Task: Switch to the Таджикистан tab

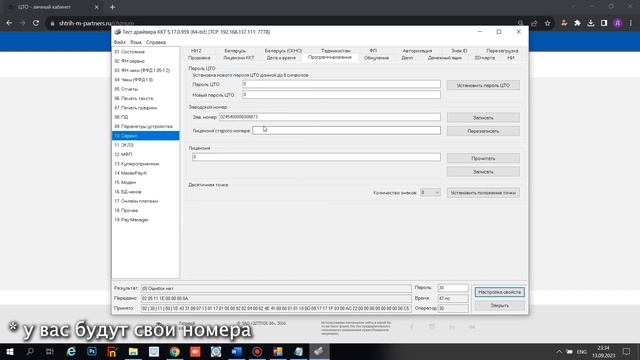Action: coord(336,51)
